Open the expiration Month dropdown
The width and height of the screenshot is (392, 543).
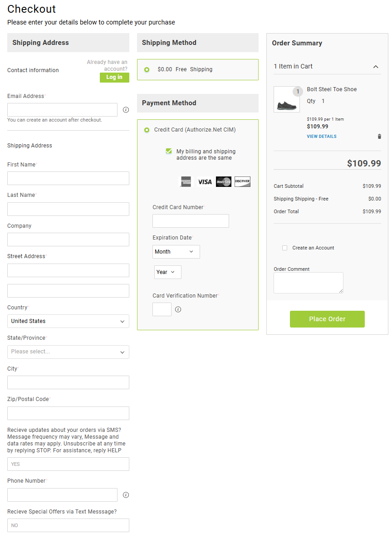(176, 252)
